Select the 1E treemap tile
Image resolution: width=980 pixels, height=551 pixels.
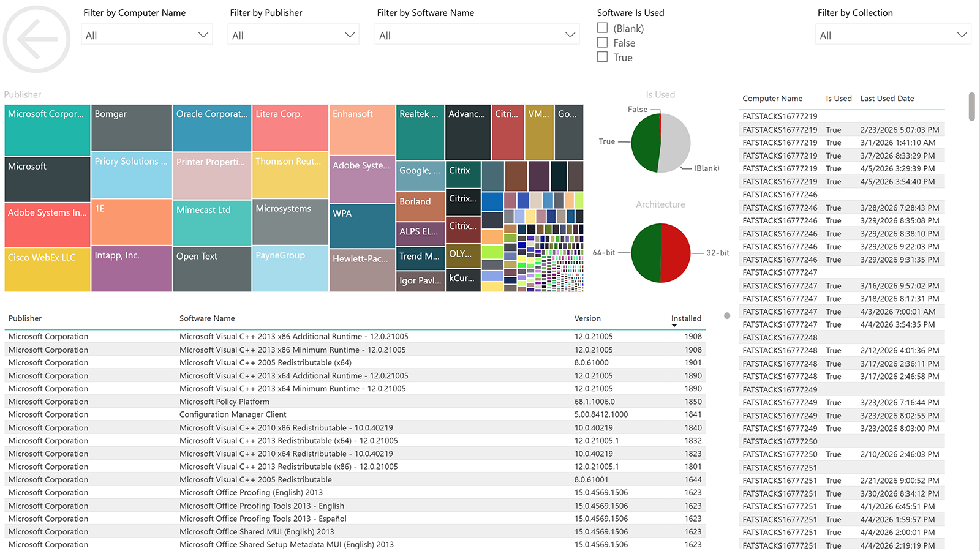pos(132,222)
